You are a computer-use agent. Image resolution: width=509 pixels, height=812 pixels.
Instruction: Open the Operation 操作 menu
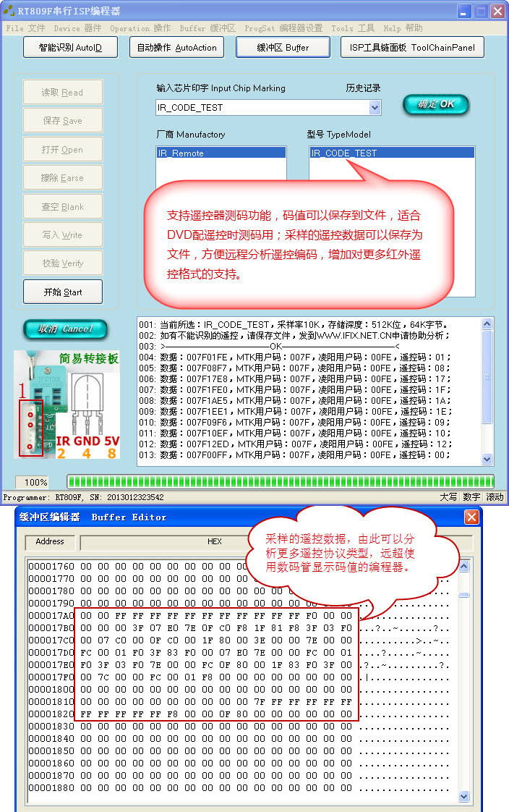tap(140, 28)
